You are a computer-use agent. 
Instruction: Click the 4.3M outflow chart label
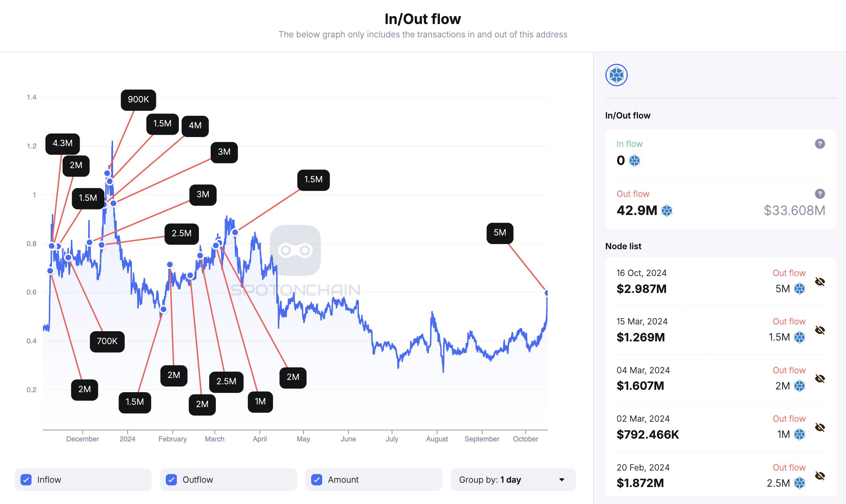(63, 143)
